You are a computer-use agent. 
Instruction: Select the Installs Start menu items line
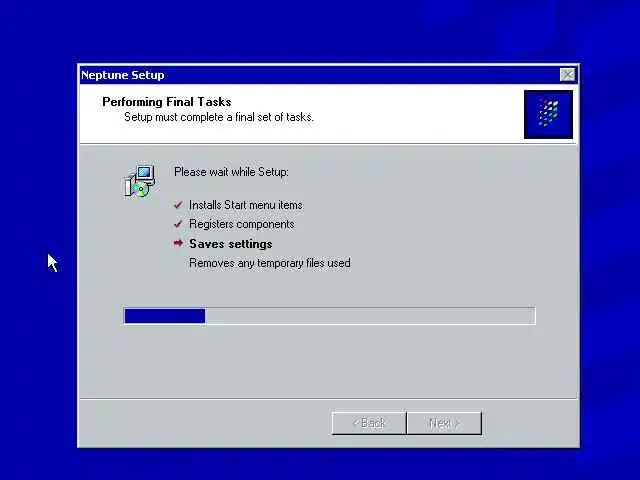pyautogui.click(x=246, y=205)
